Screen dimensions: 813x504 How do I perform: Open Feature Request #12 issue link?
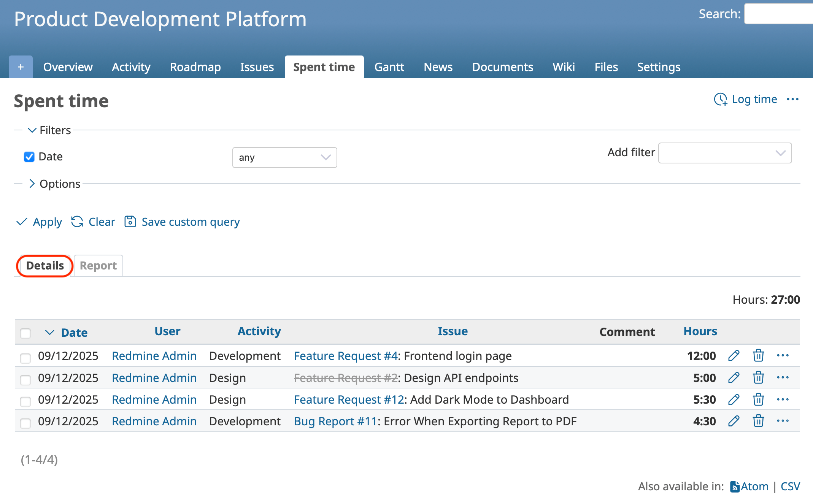pos(348,399)
